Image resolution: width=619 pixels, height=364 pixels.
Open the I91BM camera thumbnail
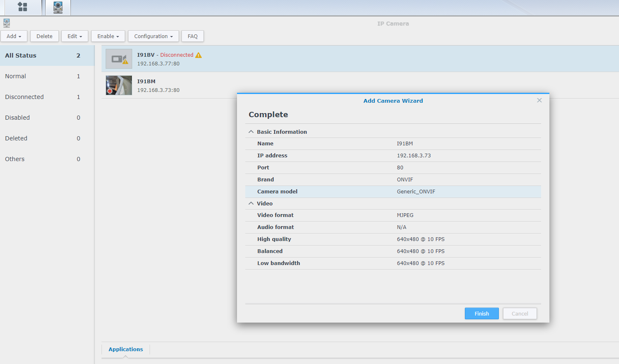(119, 85)
